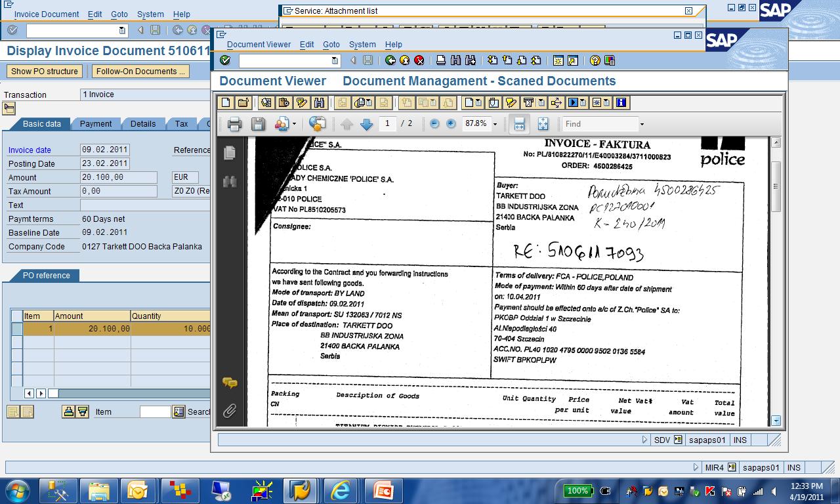Click the red Cancel icon in Document Viewer
This screenshot has height=504, width=840.
[419, 60]
